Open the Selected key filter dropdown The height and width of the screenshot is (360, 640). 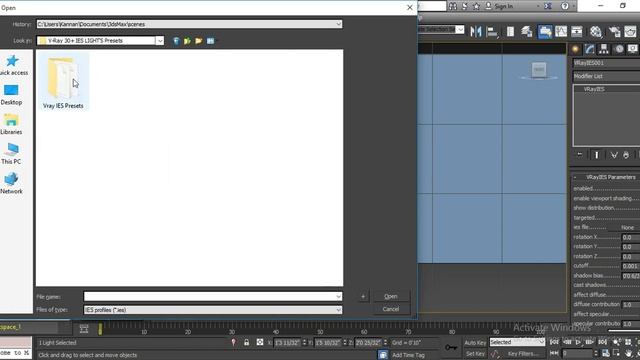pyautogui.click(x=517, y=342)
